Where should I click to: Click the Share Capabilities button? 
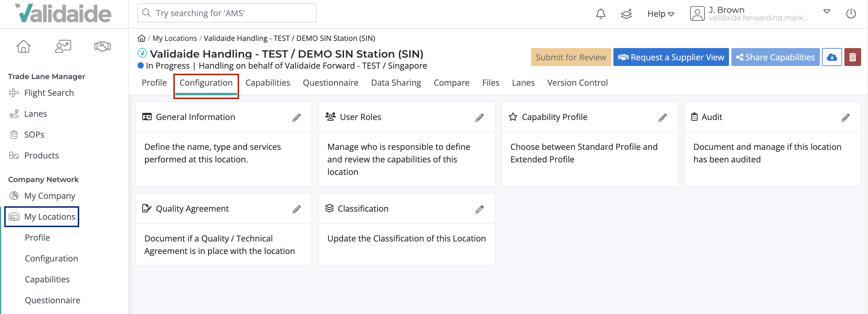775,57
